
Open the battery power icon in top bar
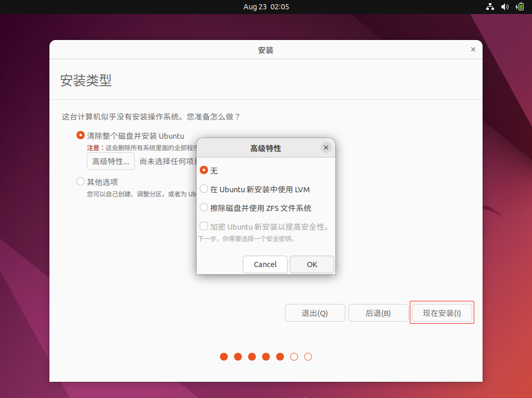(x=520, y=7)
